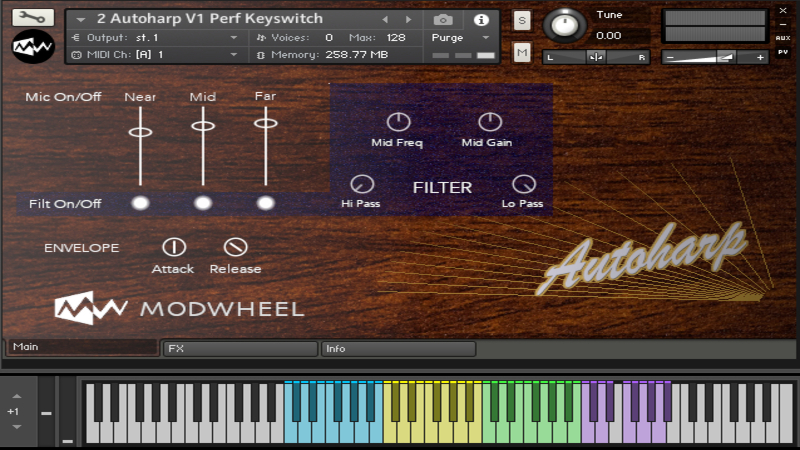Click the mod wheel strip on keyboard

pyautogui.click(x=67, y=411)
